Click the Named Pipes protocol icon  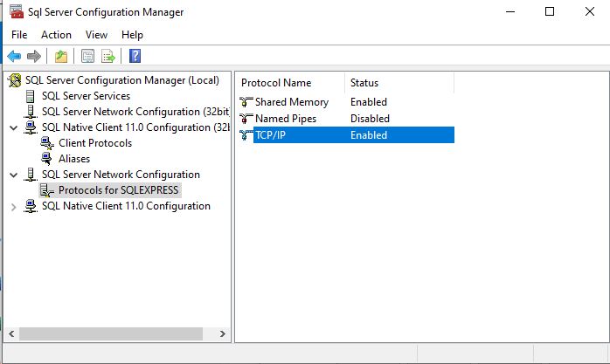246,118
